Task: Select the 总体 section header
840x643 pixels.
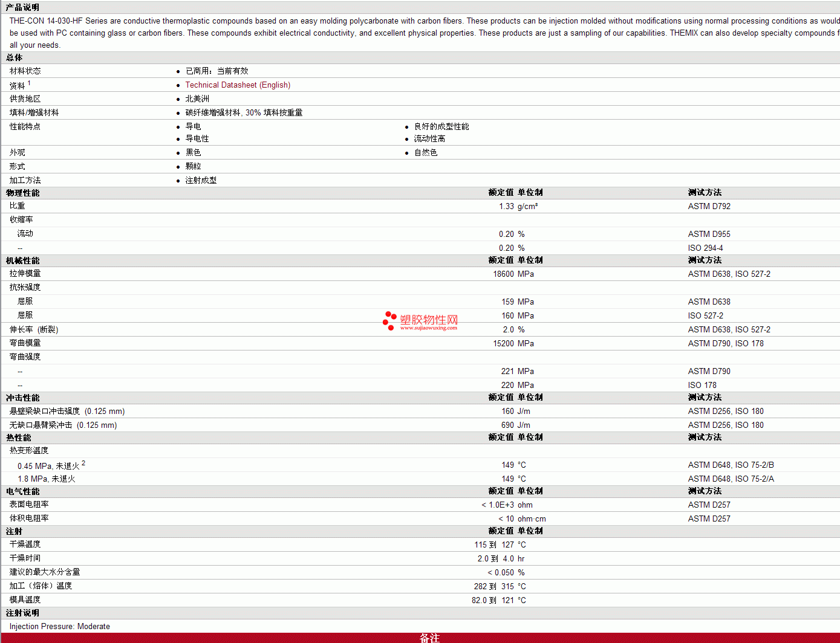Action: (14, 58)
